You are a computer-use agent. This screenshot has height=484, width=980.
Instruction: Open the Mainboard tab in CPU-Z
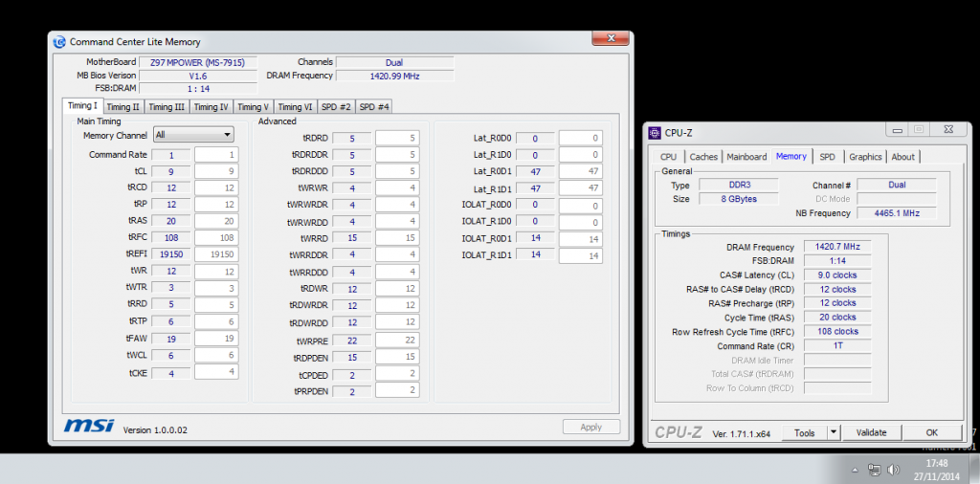(x=746, y=157)
